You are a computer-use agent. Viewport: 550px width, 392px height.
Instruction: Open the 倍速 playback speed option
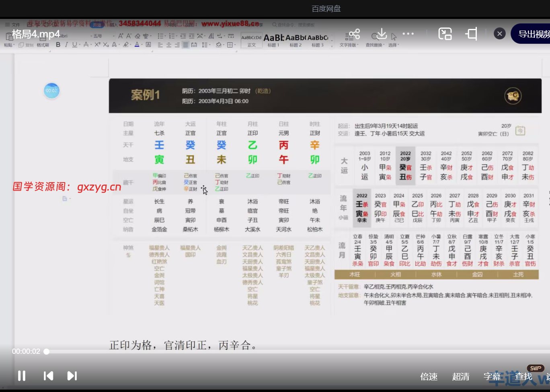point(429,377)
